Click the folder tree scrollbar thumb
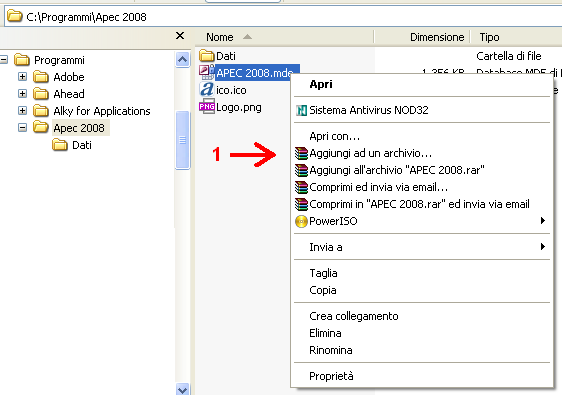The width and height of the screenshot is (562, 395). point(182,140)
